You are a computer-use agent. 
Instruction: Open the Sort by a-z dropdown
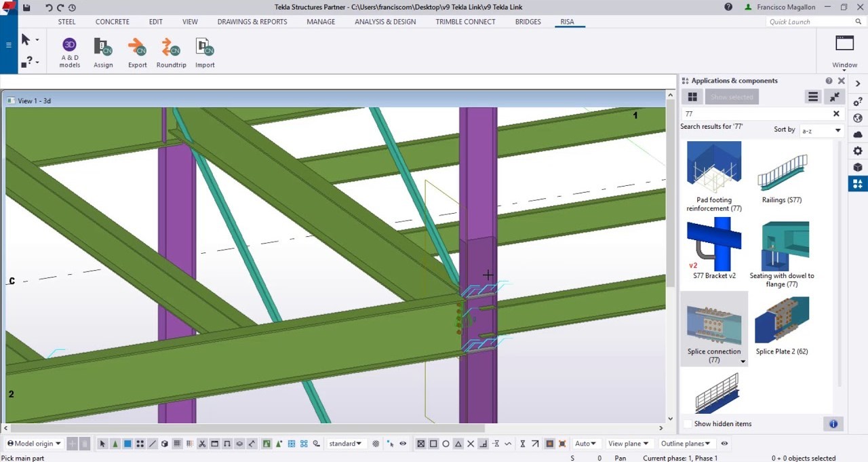tap(821, 130)
